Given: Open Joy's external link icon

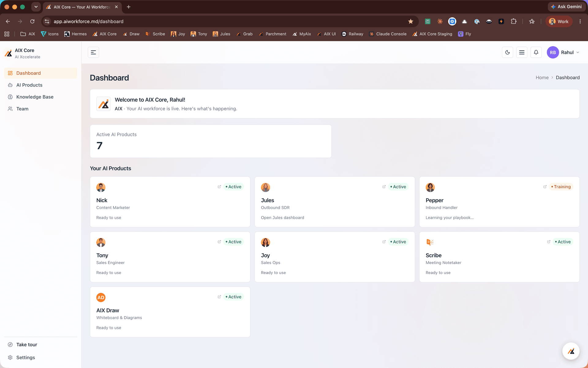Looking at the screenshot, I should [384, 242].
